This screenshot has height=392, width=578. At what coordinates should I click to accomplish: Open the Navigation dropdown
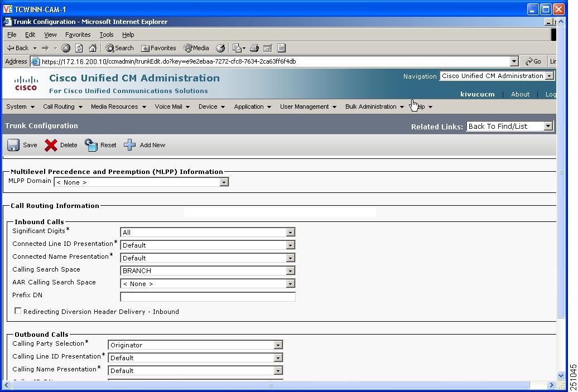[549, 76]
